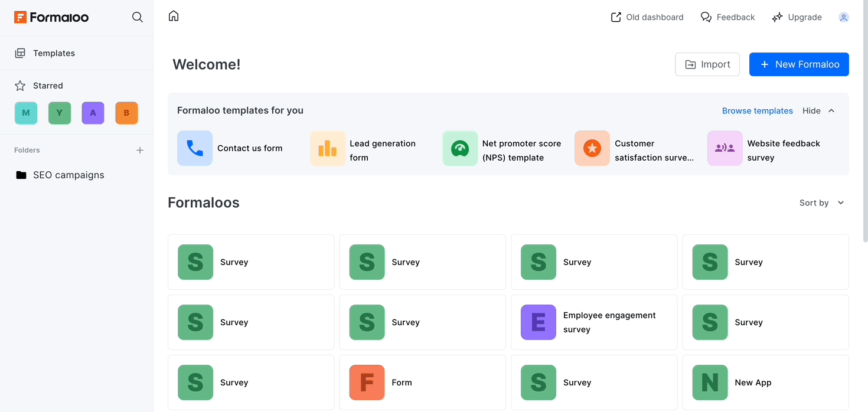Click the Contact us form phone icon
Viewport: 868px width, 412px height.
point(195,148)
